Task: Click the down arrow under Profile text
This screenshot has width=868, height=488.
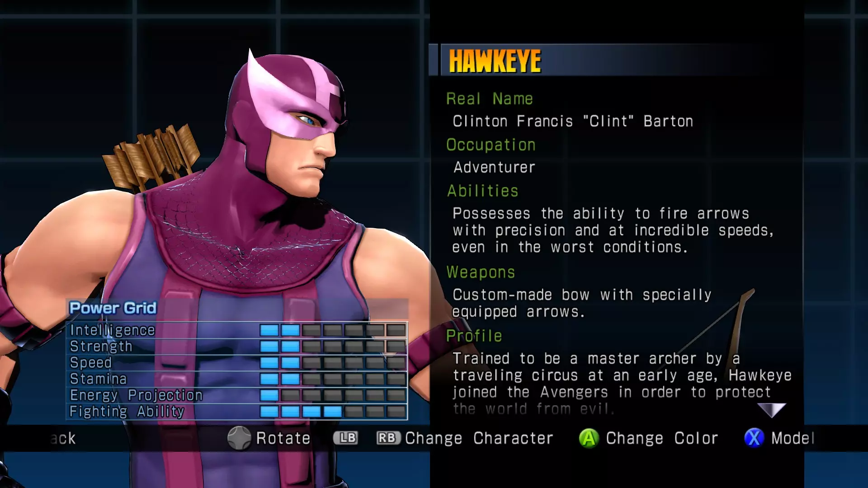Action: (772, 410)
